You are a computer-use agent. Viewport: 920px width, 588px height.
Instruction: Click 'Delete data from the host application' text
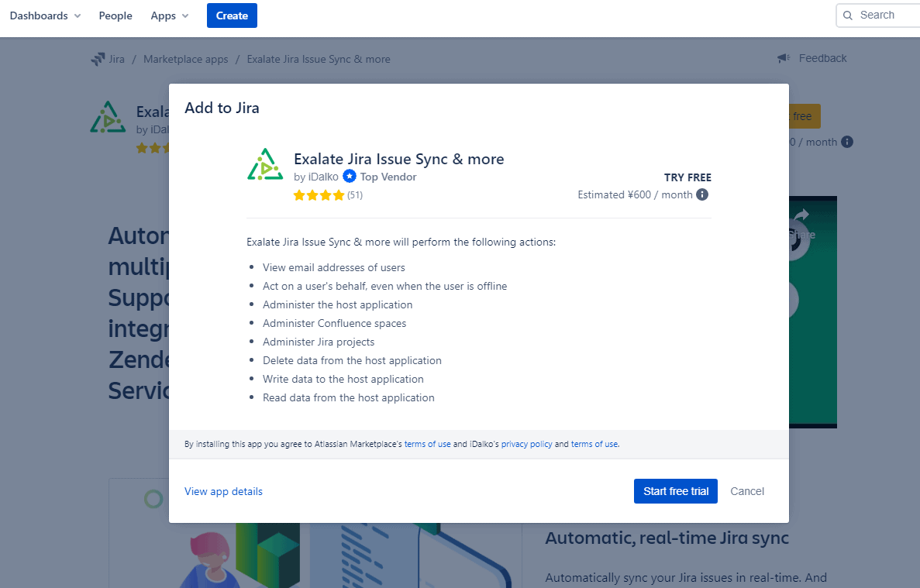[x=352, y=360]
